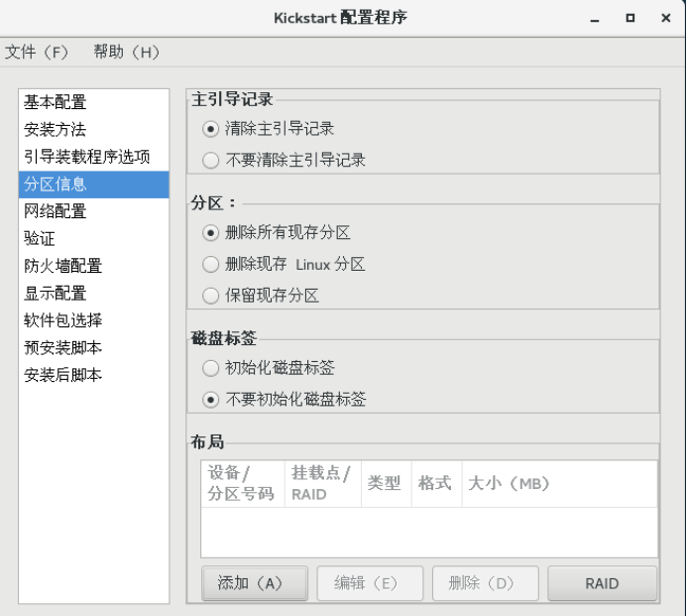This screenshot has width=686, height=616.
Task: Select the highlighted 分区信息 entry
Action: (93, 185)
